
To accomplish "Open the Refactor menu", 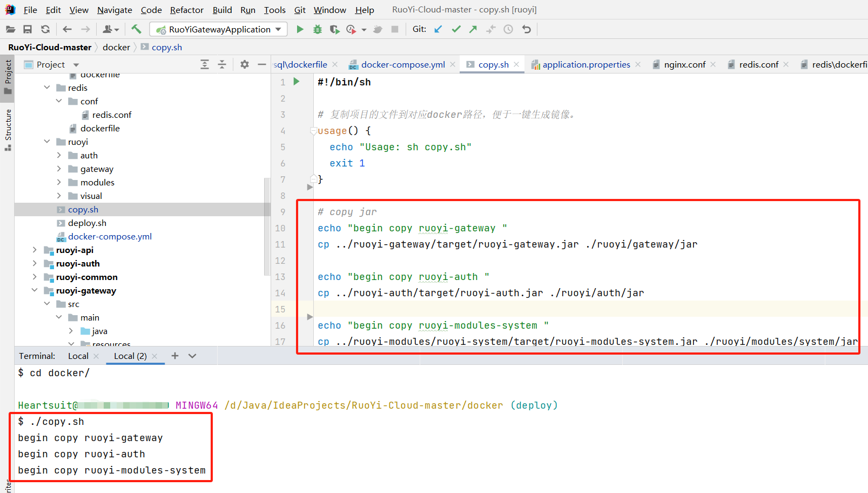I will [x=187, y=10].
